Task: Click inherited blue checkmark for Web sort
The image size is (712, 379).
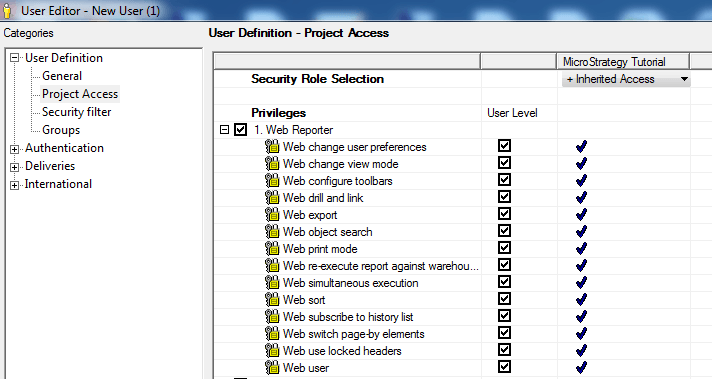Action: pos(581,300)
